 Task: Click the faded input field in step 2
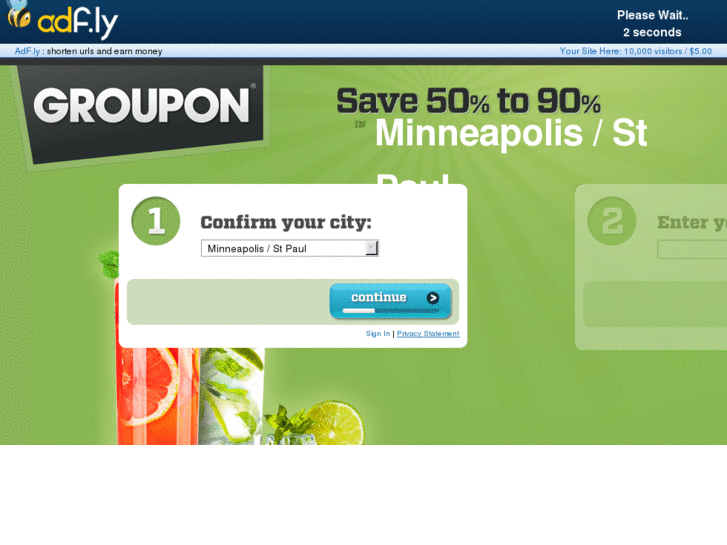692,249
